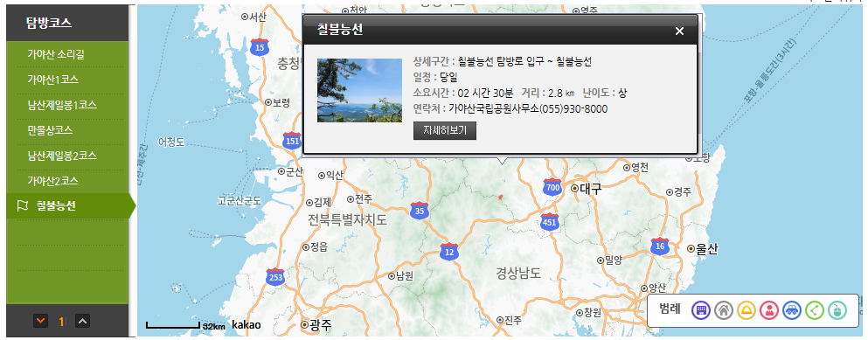Click the 울산 city label on map
The width and height of the screenshot is (868, 340).
tap(706, 249)
